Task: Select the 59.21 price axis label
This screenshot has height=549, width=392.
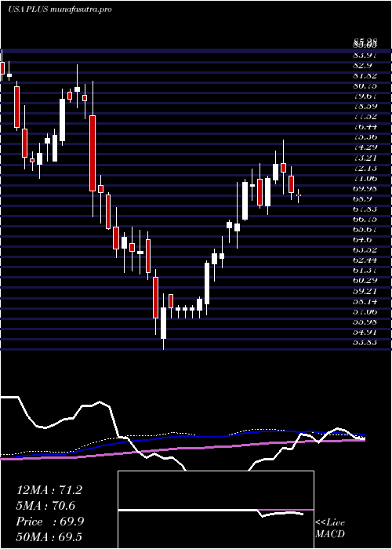Action: pyautogui.click(x=365, y=291)
